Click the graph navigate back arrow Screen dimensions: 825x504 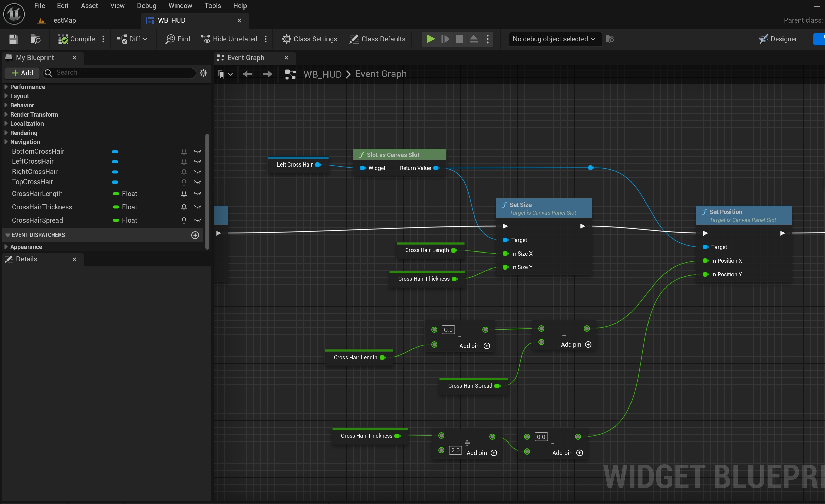tap(248, 74)
